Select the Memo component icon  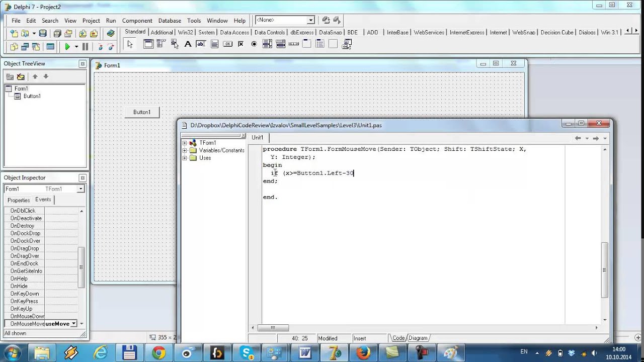(214, 44)
